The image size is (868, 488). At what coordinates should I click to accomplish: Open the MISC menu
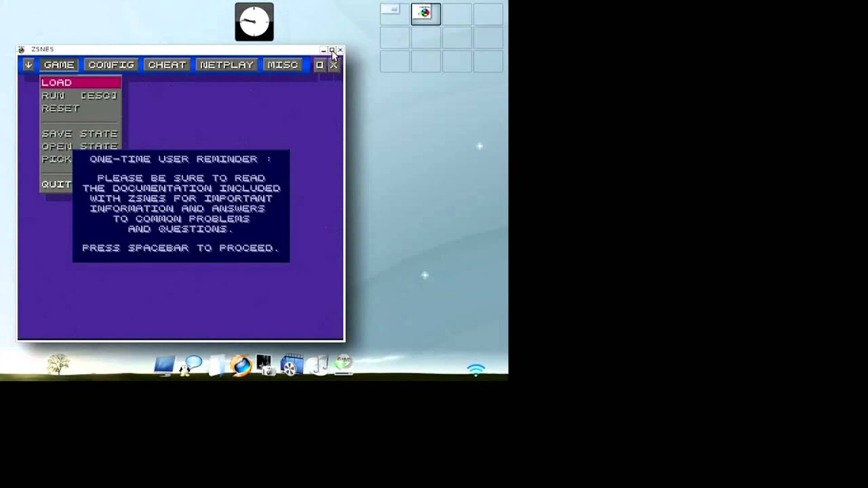point(283,65)
